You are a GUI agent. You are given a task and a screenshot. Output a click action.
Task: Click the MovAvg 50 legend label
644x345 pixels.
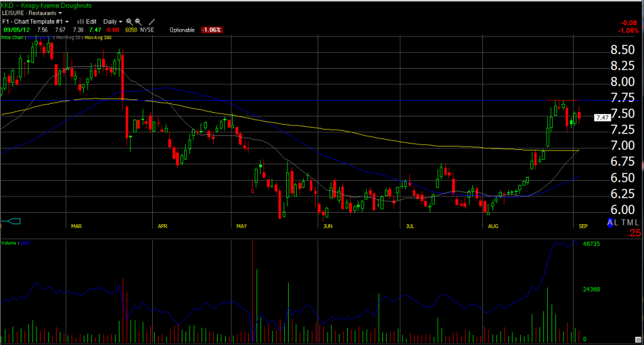pyautogui.click(x=40, y=37)
